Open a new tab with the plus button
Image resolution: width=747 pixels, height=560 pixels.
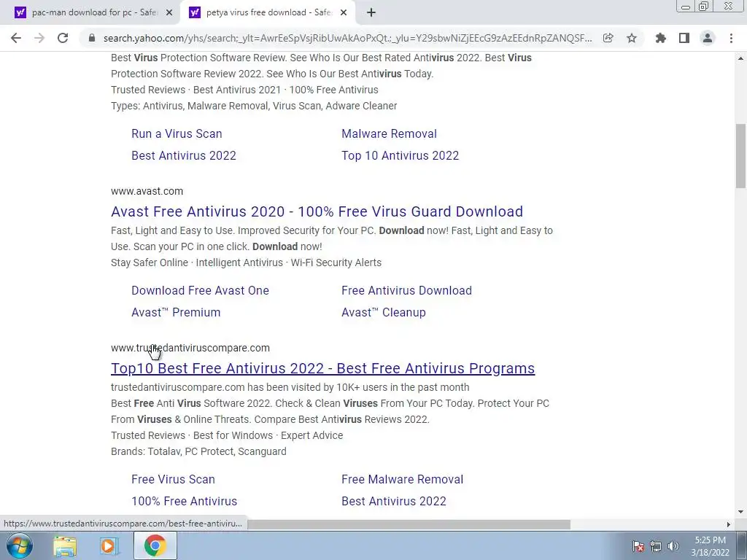[x=371, y=13]
